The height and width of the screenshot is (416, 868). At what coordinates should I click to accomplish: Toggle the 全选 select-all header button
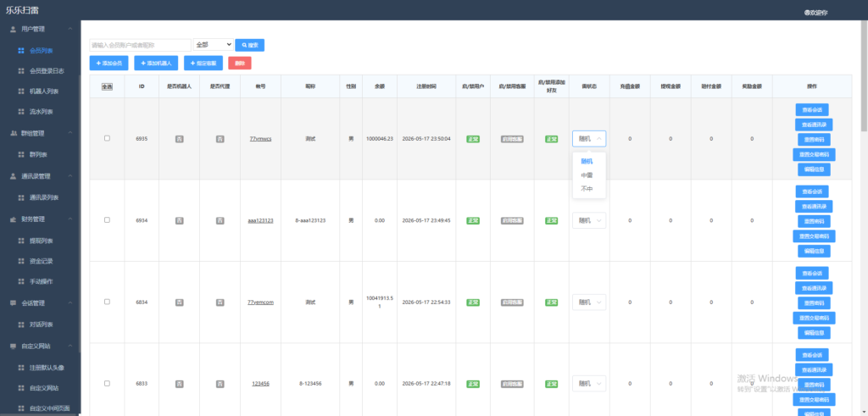[107, 87]
